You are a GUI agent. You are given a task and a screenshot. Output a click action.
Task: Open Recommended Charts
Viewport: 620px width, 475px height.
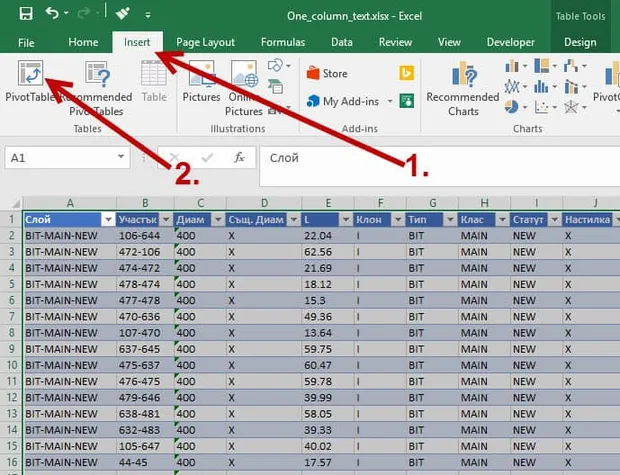463,88
